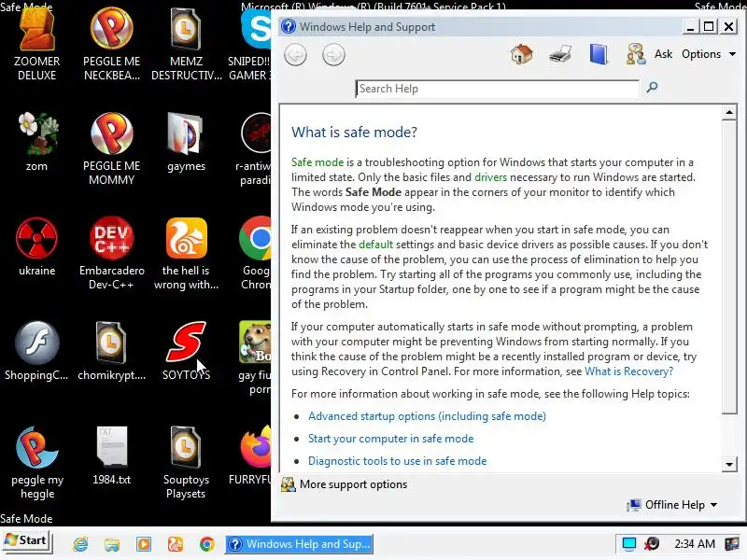Select 'peggle my heggle' icon
Viewport: 747px width, 560px height.
point(36,463)
